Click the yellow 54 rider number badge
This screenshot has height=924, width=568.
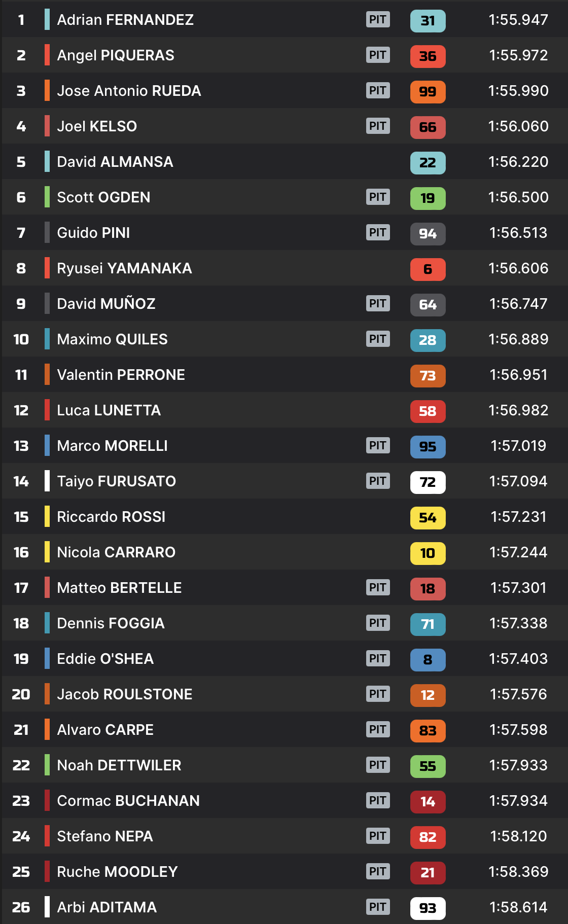[x=428, y=518]
